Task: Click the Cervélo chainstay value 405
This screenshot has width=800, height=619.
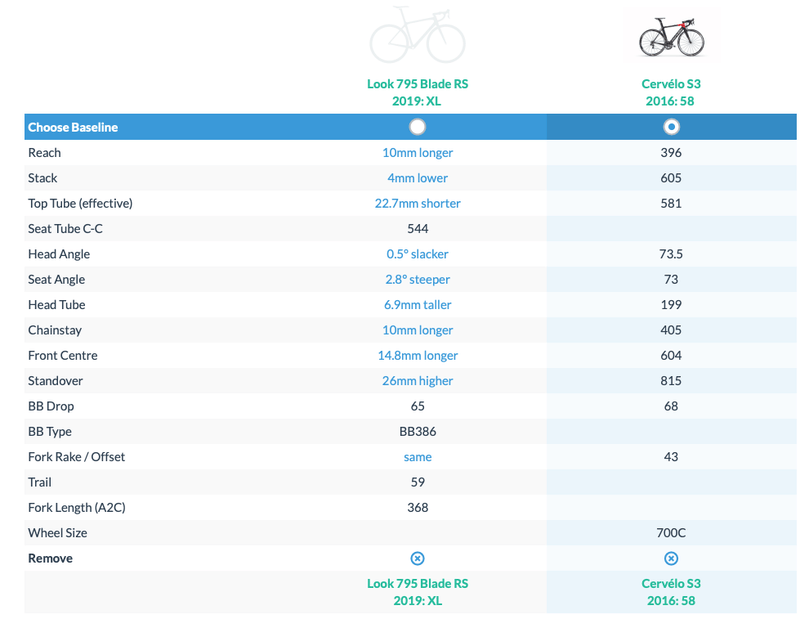Action: (x=671, y=330)
